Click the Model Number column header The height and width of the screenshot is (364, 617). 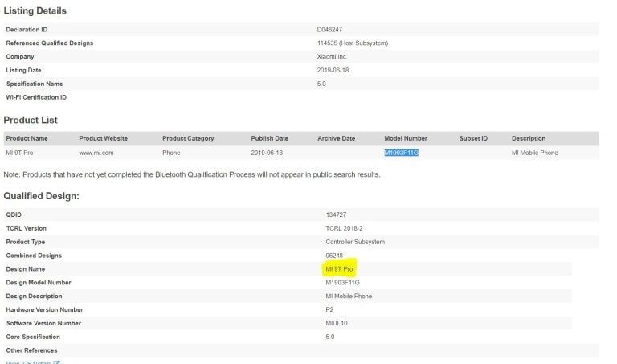click(406, 138)
